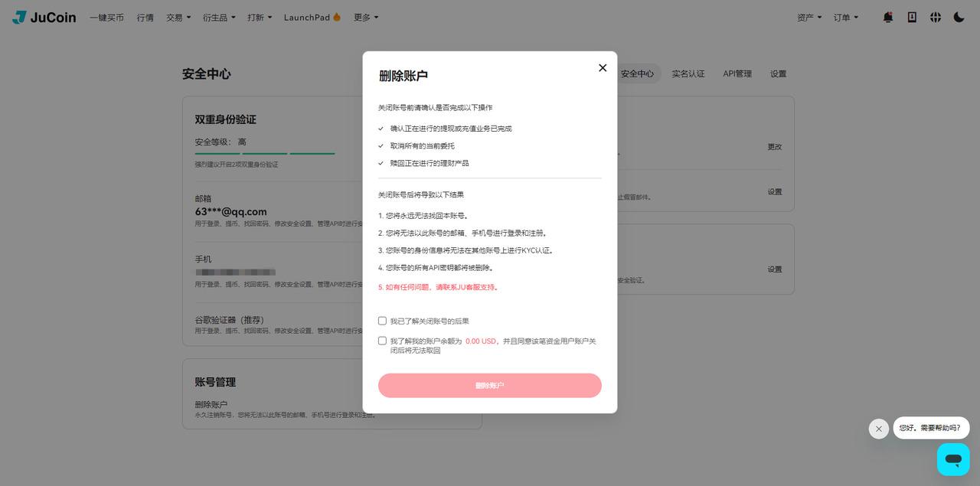Open the language globe icon

click(x=936, y=17)
